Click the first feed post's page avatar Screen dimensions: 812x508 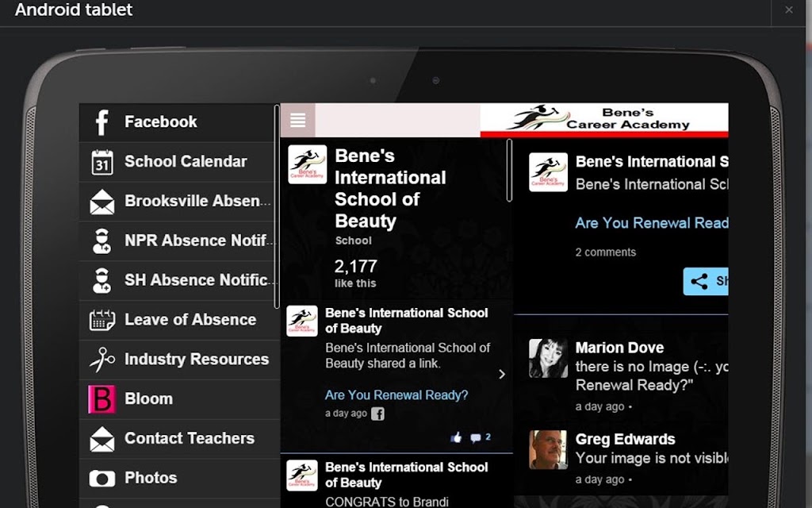(x=302, y=321)
